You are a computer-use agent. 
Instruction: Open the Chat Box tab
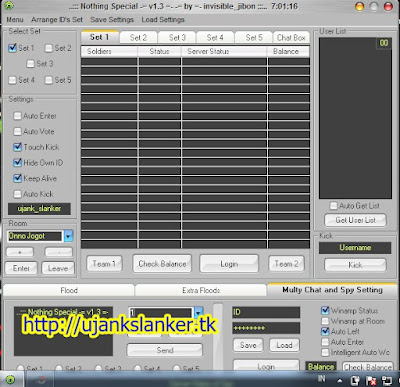tap(291, 38)
